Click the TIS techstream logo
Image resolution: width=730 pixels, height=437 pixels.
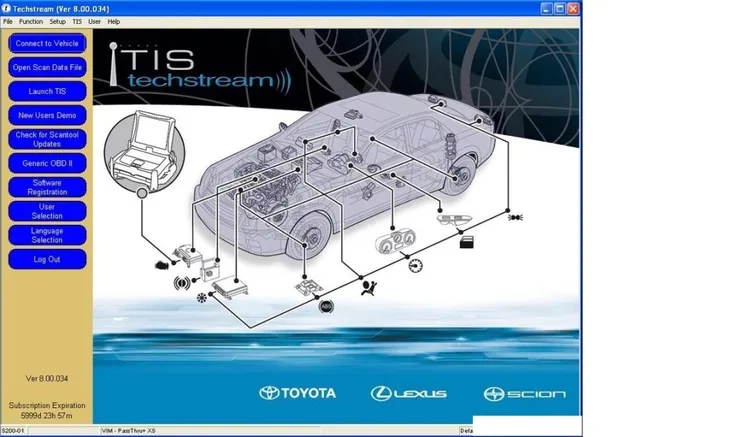pyautogui.click(x=200, y=70)
